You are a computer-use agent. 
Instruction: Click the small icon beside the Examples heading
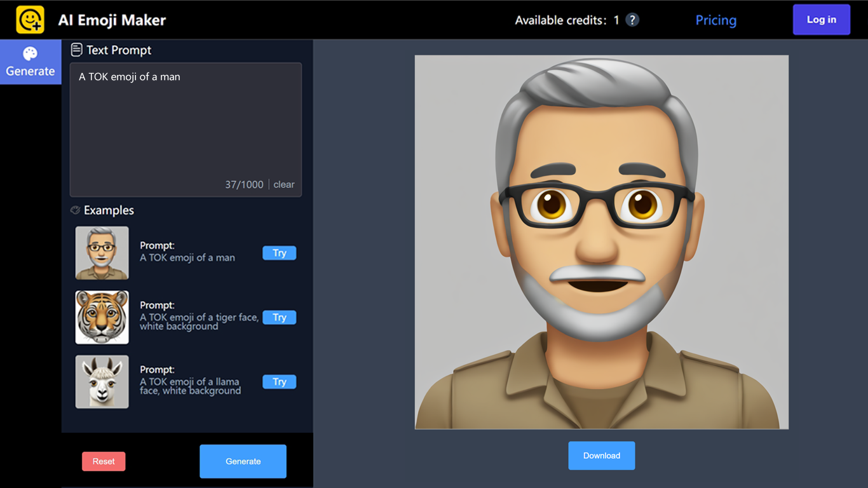75,210
